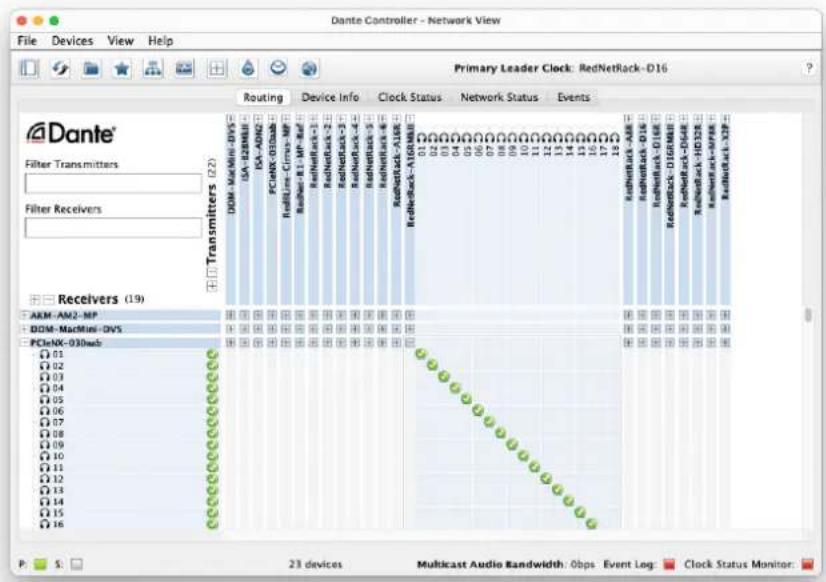Click in the Filter Receivers field
The width and height of the screenshot is (826, 582).
(x=113, y=228)
